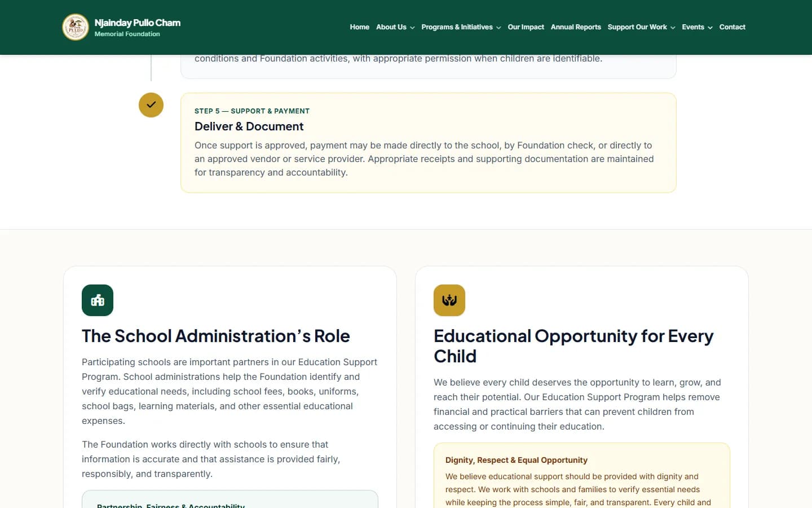Click the Memorial Foundation subtitle
The width and height of the screenshot is (812, 508).
127,34
